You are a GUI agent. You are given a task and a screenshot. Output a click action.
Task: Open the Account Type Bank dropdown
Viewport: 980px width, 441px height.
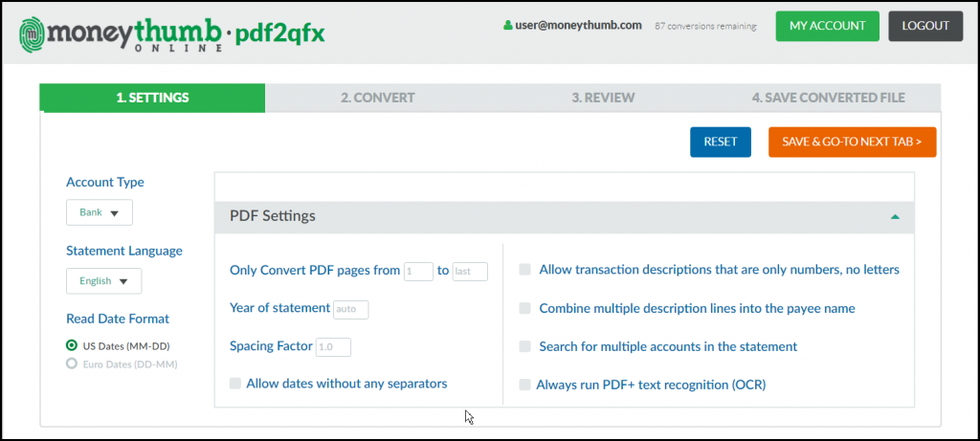click(x=100, y=212)
